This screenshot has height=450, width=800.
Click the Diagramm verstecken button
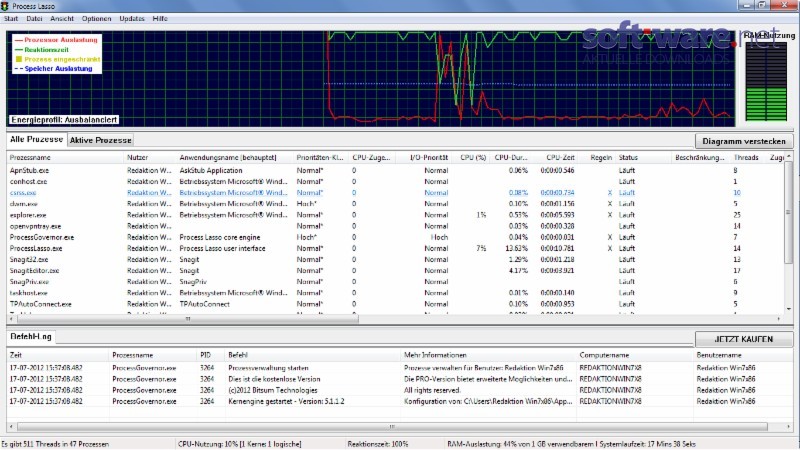click(x=743, y=141)
